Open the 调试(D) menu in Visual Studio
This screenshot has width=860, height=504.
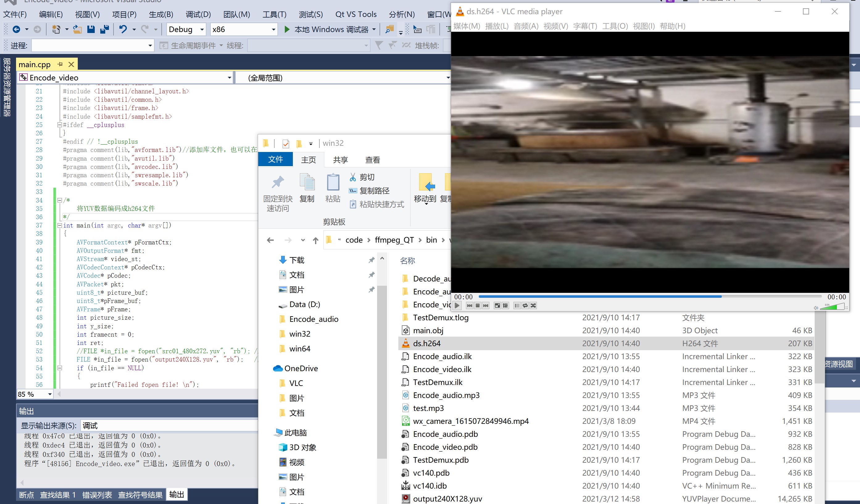pos(198,14)
